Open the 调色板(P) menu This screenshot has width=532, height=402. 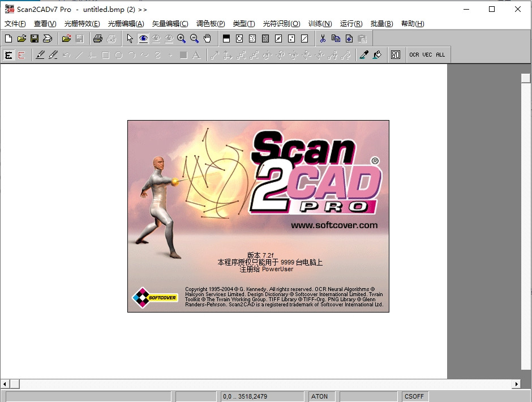(x=211, y=24)
